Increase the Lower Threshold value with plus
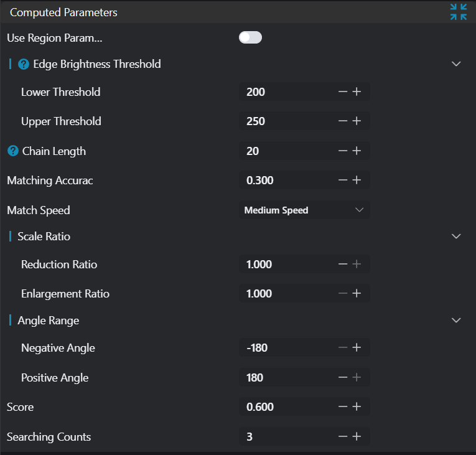The width and height of the screenshot is (476, 455). (357, 92)
